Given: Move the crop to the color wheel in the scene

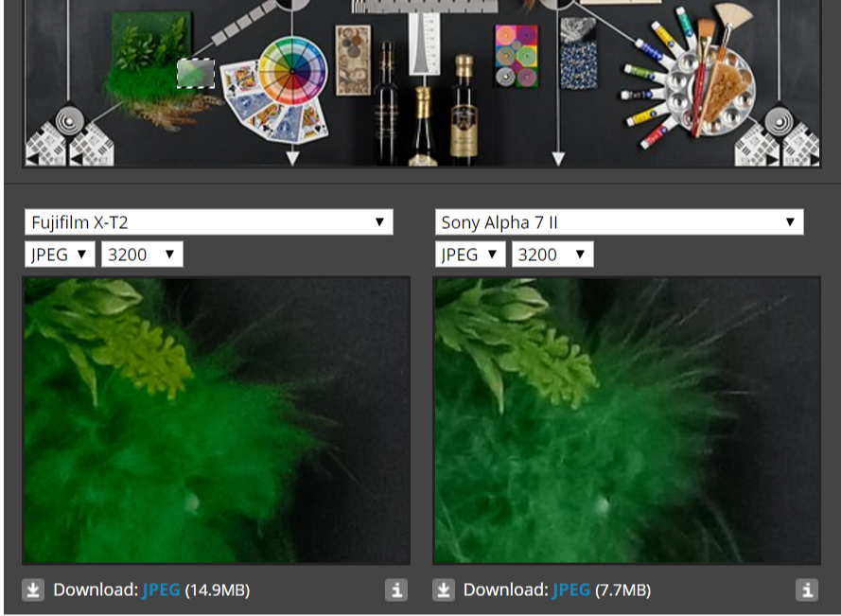Looking at the screenshot, I should (x=292, y=70).
